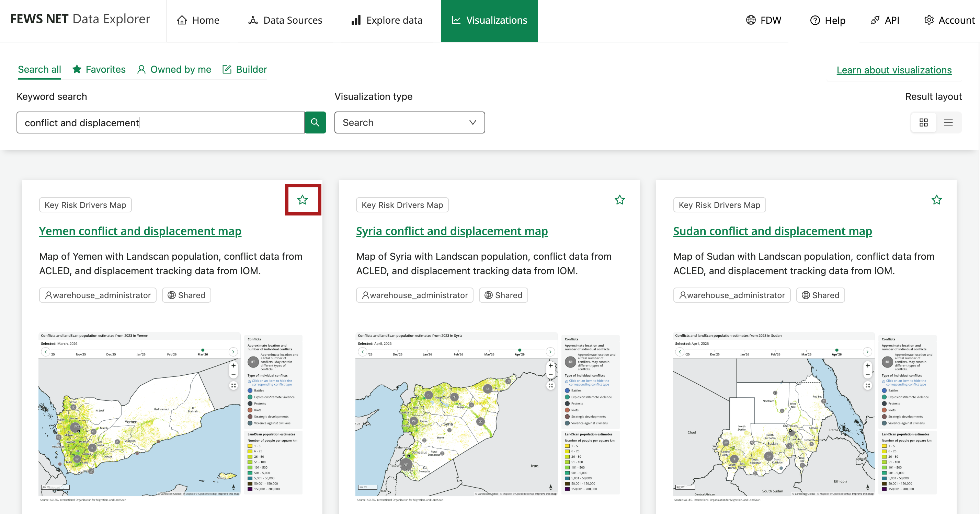Toggle Violence against civilians in Sudan legend
The height and width of the screenshot is (514, 980).
coord(903,423)
